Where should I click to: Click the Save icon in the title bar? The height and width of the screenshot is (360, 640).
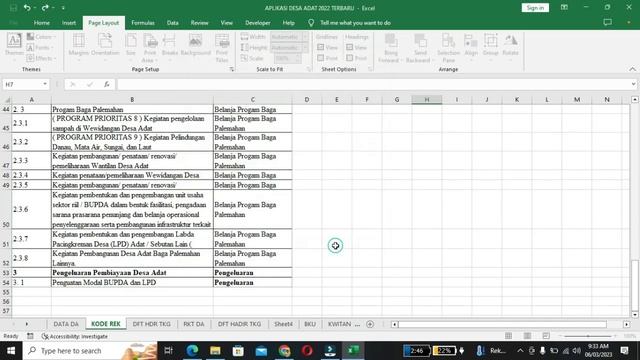tap(13, 8)
